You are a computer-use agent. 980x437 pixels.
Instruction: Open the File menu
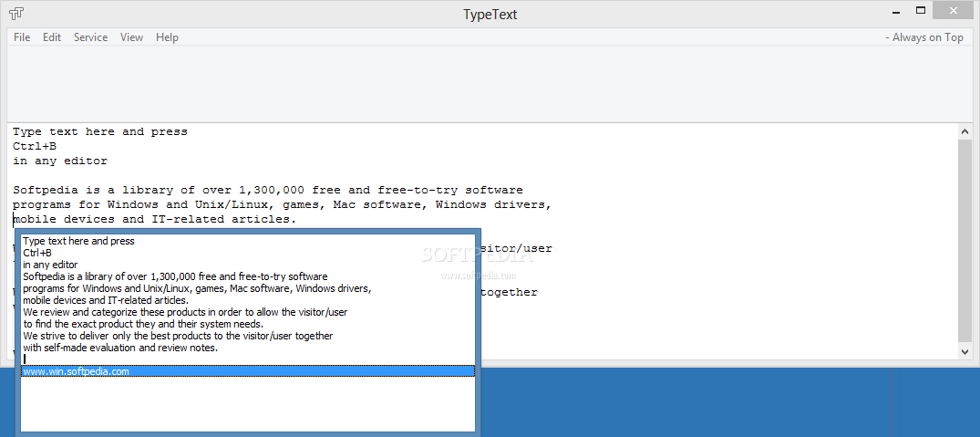click(22, 37)
